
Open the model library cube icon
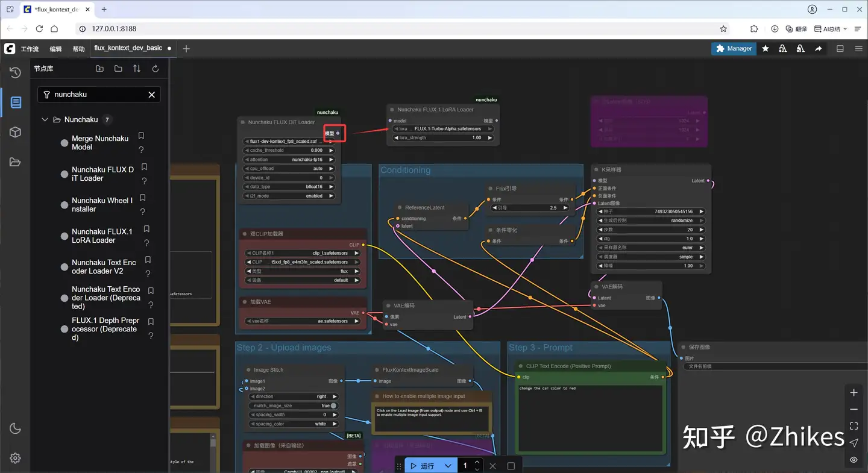coord(15,132)
